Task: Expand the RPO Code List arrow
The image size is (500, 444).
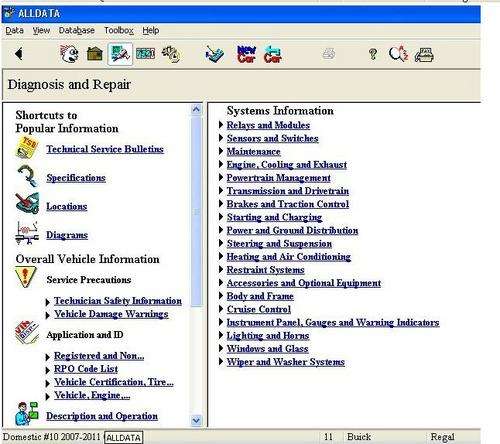Action: click(x=47, y=370)
